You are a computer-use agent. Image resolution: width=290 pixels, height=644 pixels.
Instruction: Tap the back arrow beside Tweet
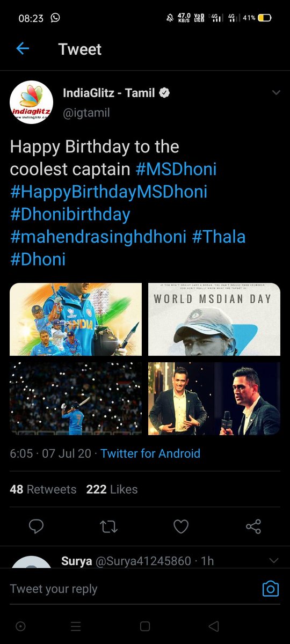tap(23, 49)
